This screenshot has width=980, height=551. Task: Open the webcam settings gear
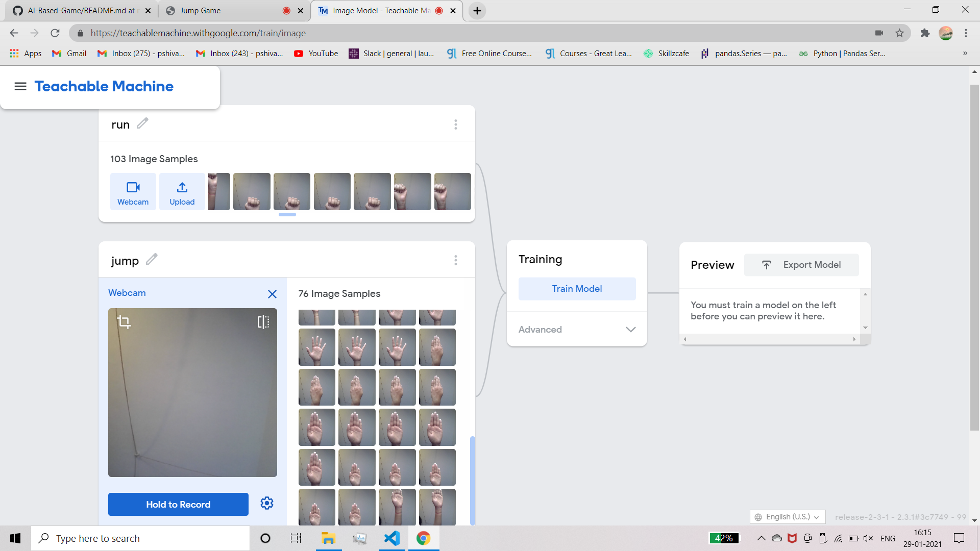(x=266, y=503)
